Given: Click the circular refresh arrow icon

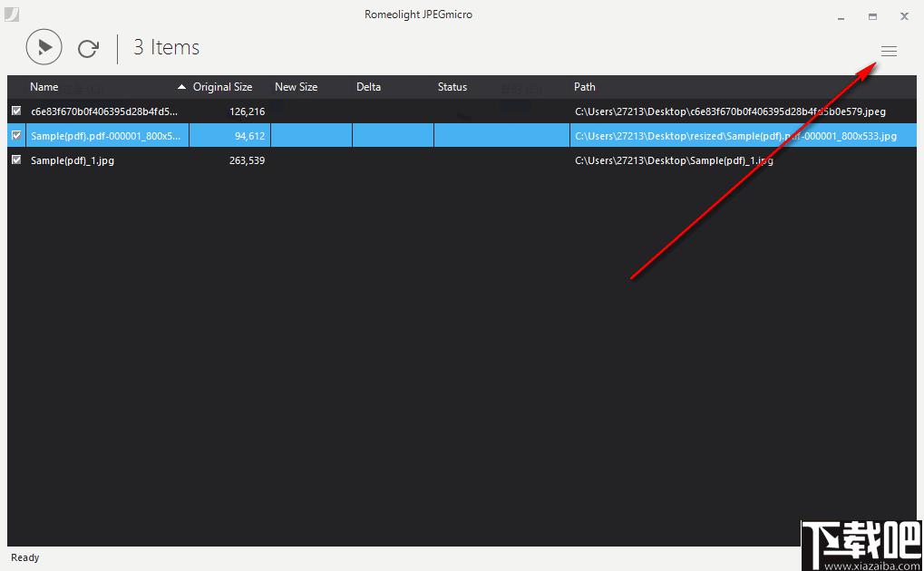Looking at the screenshot, I should (x=88, y=48).
